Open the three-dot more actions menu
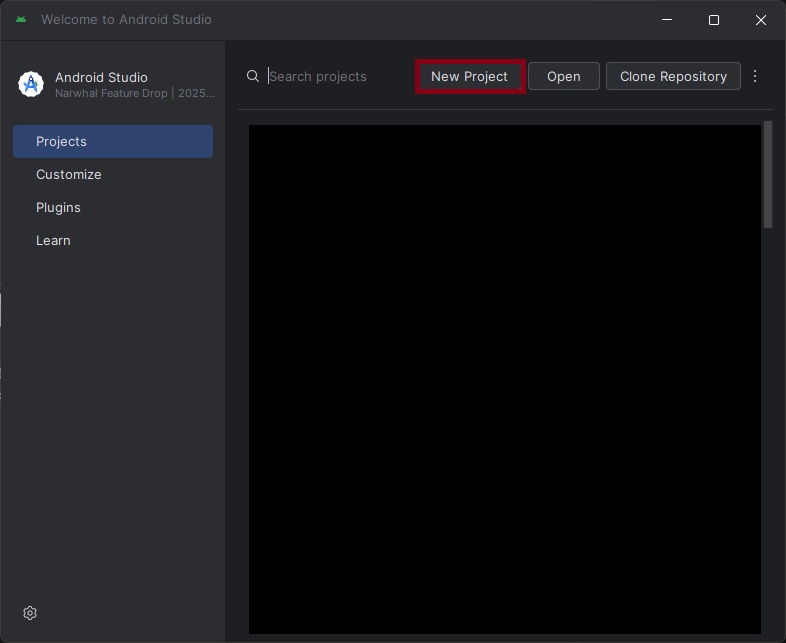 754,76
